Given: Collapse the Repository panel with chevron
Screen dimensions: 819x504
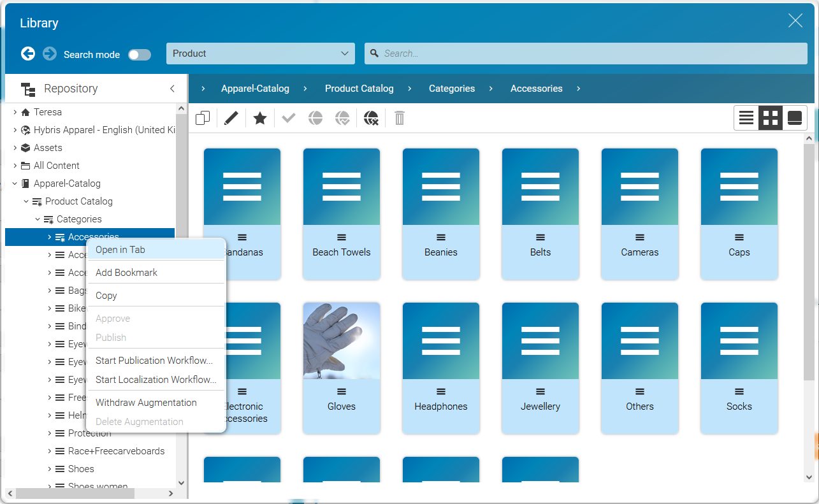Looking at the screenshot, I should tap(172, 89).
